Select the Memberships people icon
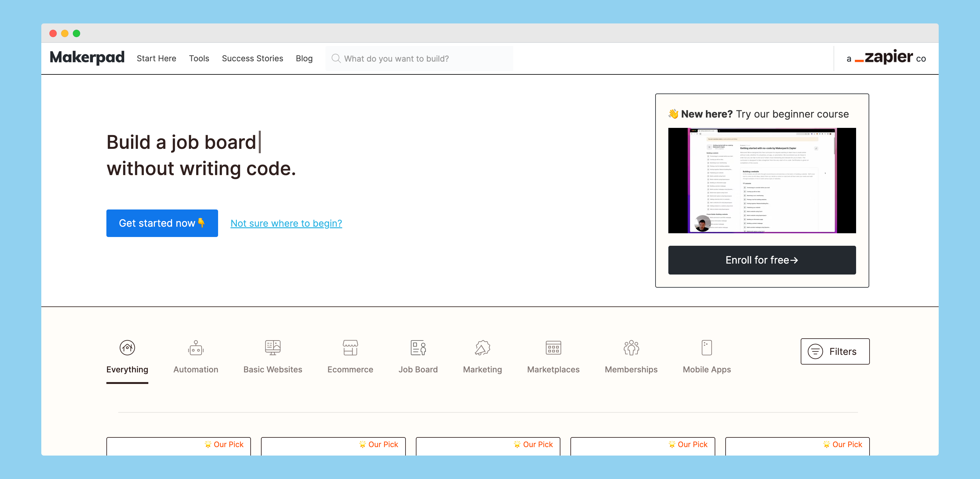 coord(631,347)
